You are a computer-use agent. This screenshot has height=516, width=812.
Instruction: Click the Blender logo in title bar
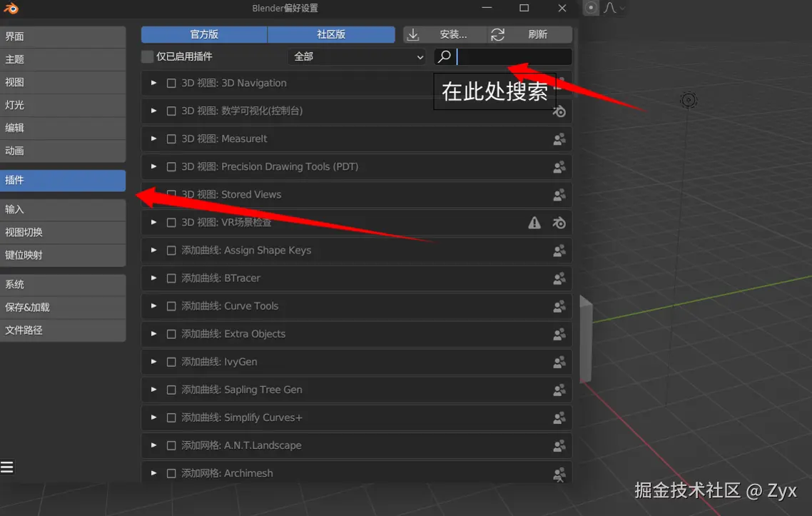point(11,9)
